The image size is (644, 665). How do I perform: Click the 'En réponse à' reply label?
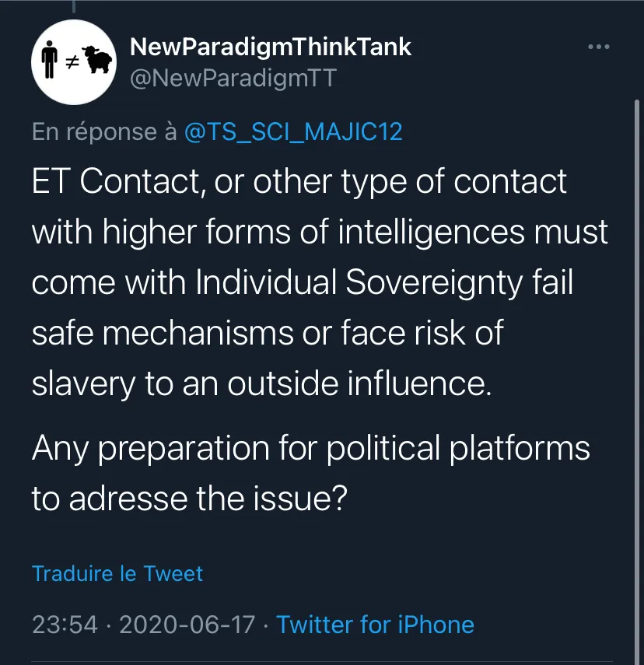click(x=104, y=132)
